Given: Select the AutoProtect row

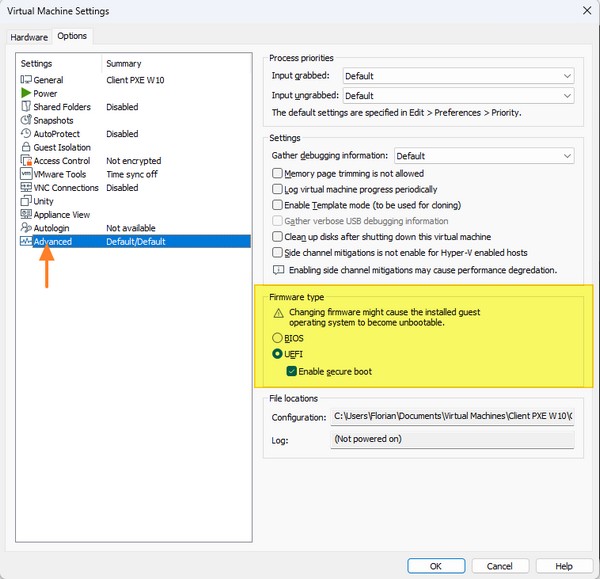Looking at the screenshot, I should click(135, 134).
